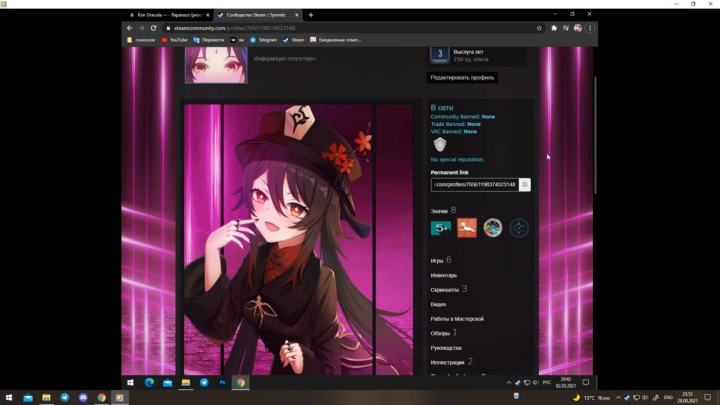Bookmark page with the star icon
Screen dimensions: 720x405
(539, 28)
